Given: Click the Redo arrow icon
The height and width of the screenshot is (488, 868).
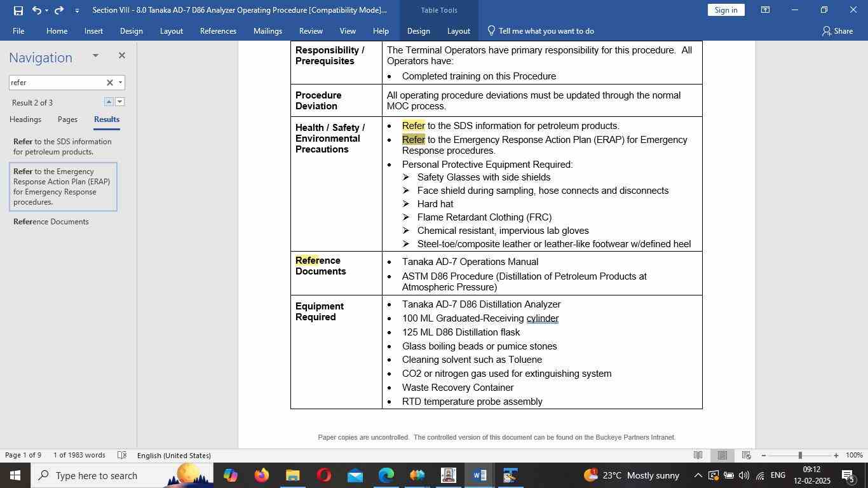Looking at the screenshot, I should tap(59, 10).
